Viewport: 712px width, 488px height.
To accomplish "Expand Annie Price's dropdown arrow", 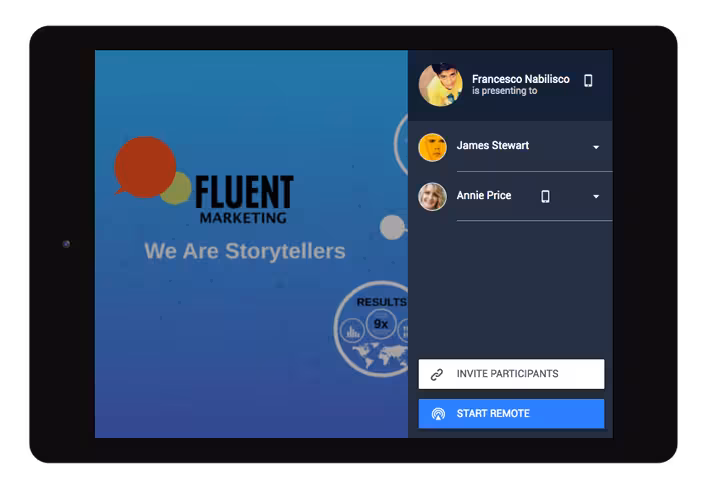I will (596, 197).
